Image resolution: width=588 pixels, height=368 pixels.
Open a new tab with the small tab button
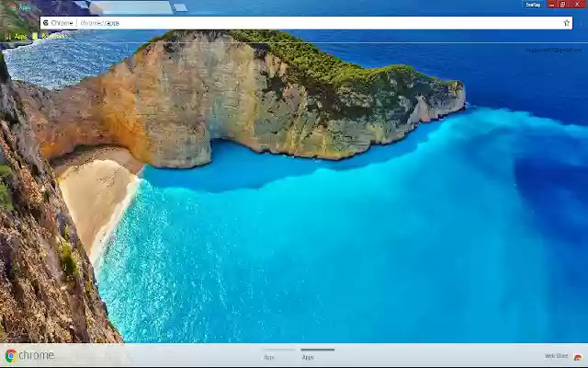coord(180,7)
